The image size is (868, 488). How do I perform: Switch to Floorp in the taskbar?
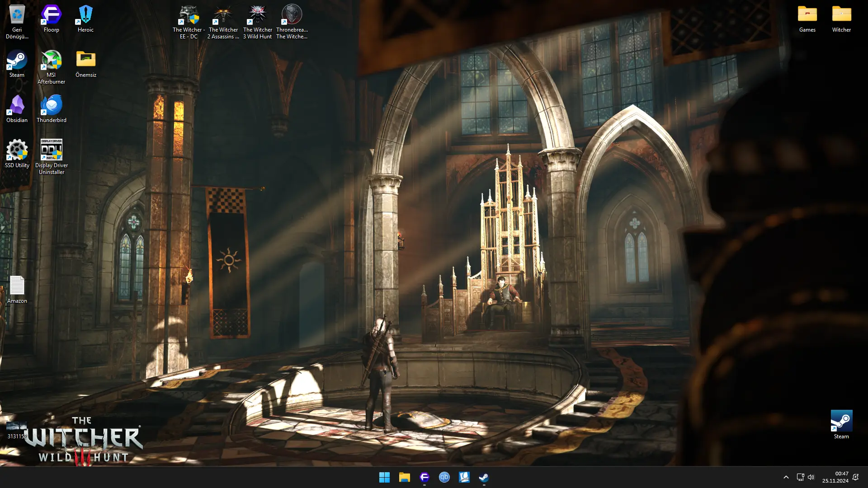[x=424, y=477]
